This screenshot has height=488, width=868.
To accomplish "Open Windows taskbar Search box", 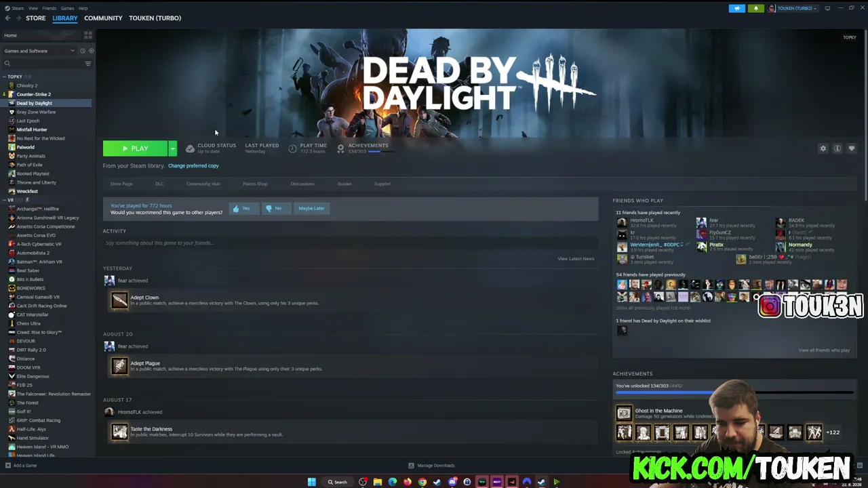I will 338,482.
